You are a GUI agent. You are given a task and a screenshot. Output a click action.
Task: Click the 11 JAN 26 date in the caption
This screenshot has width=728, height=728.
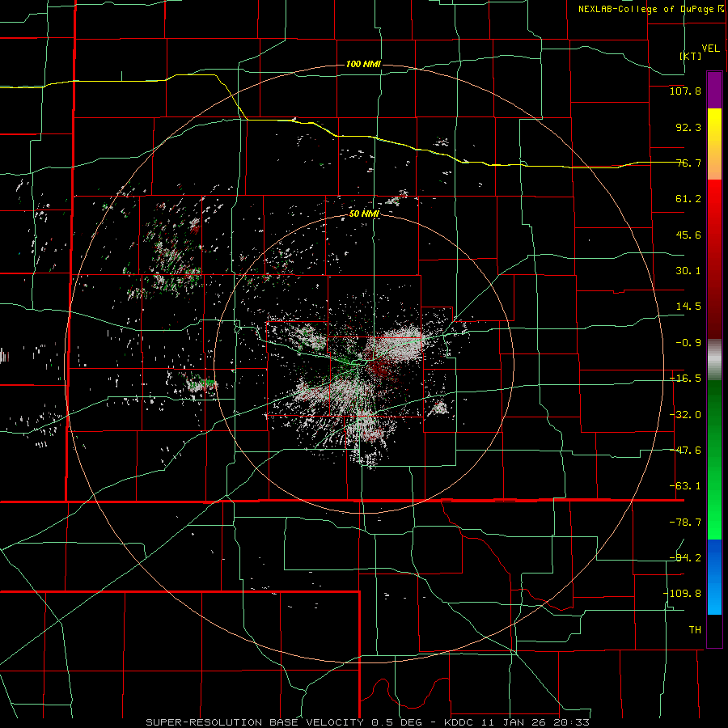pos(514,722)
